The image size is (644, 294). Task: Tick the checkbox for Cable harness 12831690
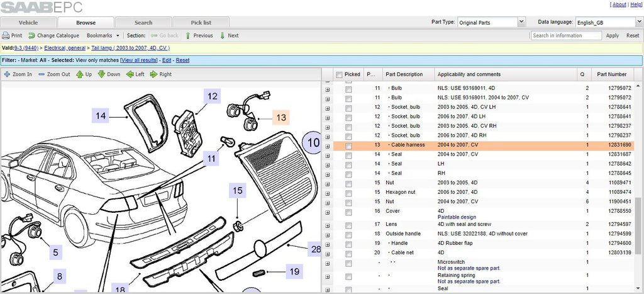[348, 145]
